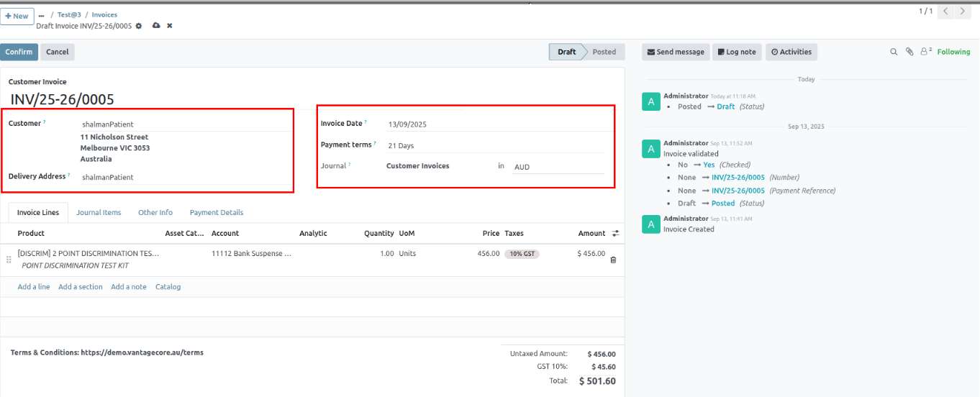980x397 pixels.
Task: Search chatter messages with magnifier icon
Action: 894,52
